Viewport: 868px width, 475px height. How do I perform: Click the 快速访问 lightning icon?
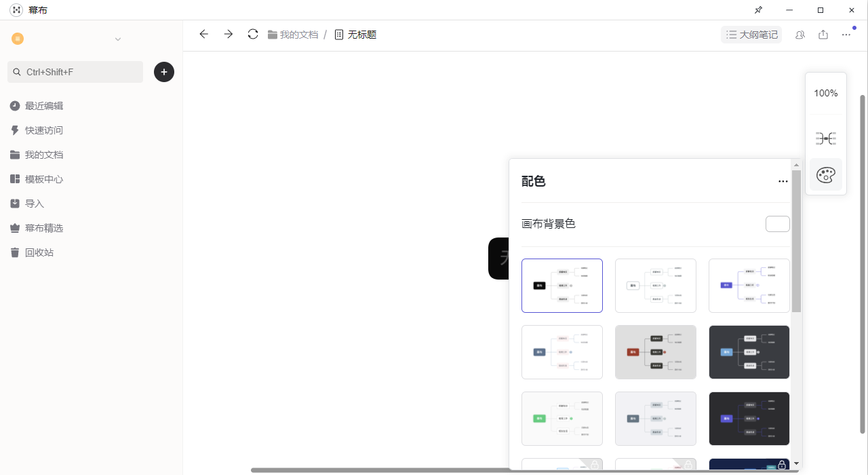(15, 130)
